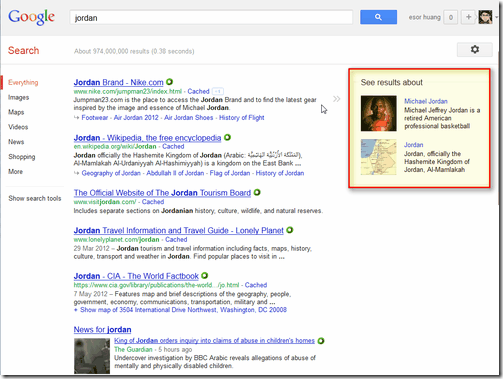Screen dimensions: 503x379
Task: Open Jordan CIA World Factbook link
Action: (x=136, y=276)
